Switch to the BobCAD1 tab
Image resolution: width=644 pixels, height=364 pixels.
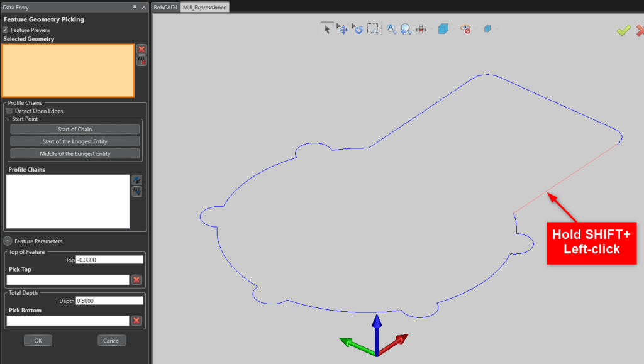(164, 7)
